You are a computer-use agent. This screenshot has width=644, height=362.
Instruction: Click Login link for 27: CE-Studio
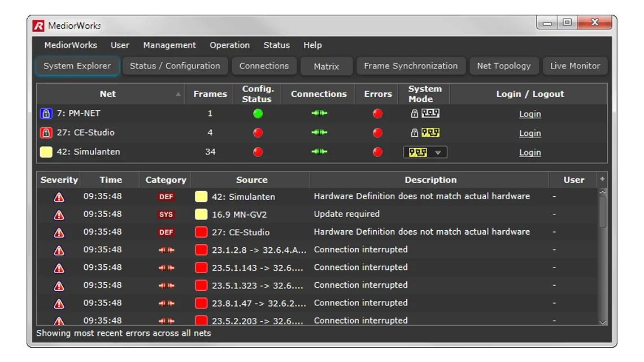click(530, 133)
